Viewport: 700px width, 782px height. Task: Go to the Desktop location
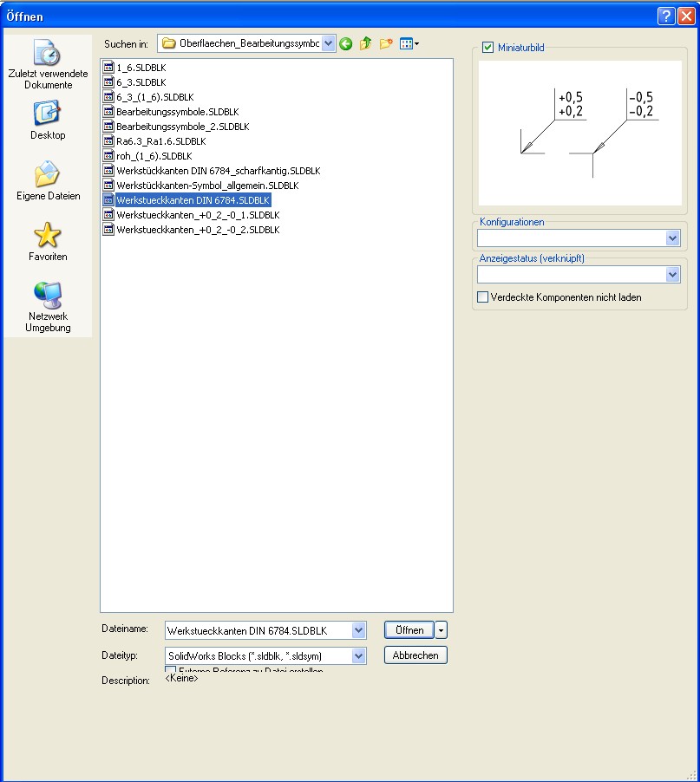pos(48,121)
